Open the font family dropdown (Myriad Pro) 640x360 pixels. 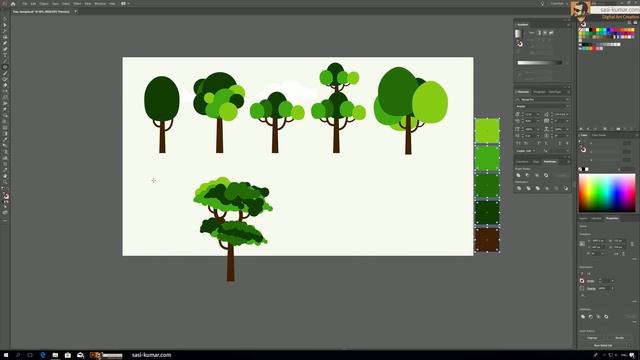pos(567,99)
